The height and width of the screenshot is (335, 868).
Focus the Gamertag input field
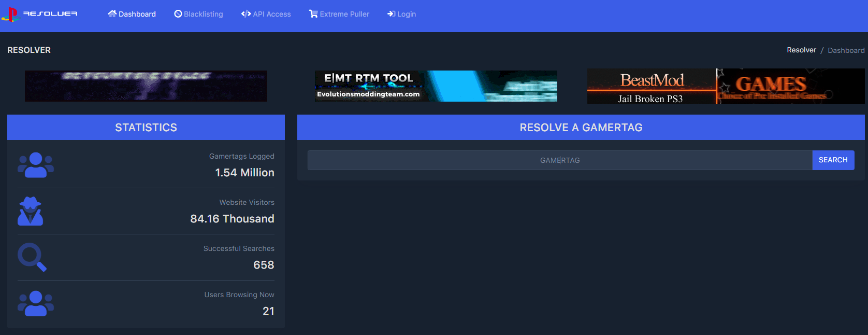560,160
